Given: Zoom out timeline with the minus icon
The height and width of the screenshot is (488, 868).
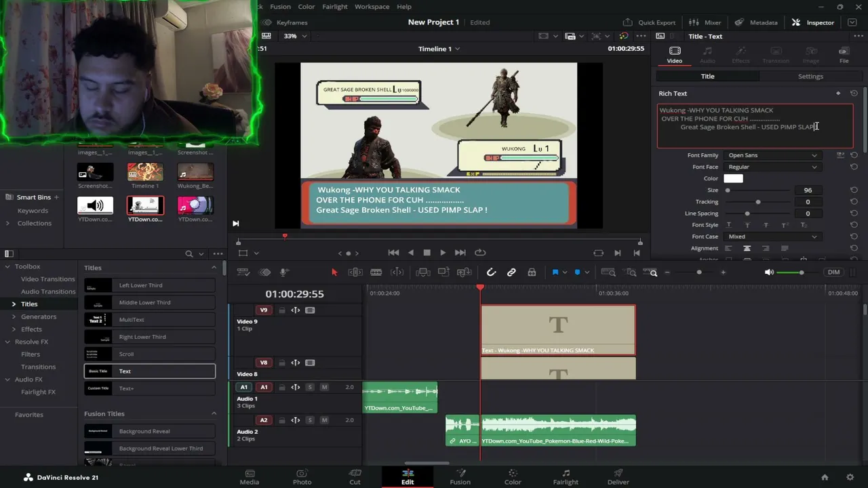Looking at the screenshot, I should click(x=667, y=272).
